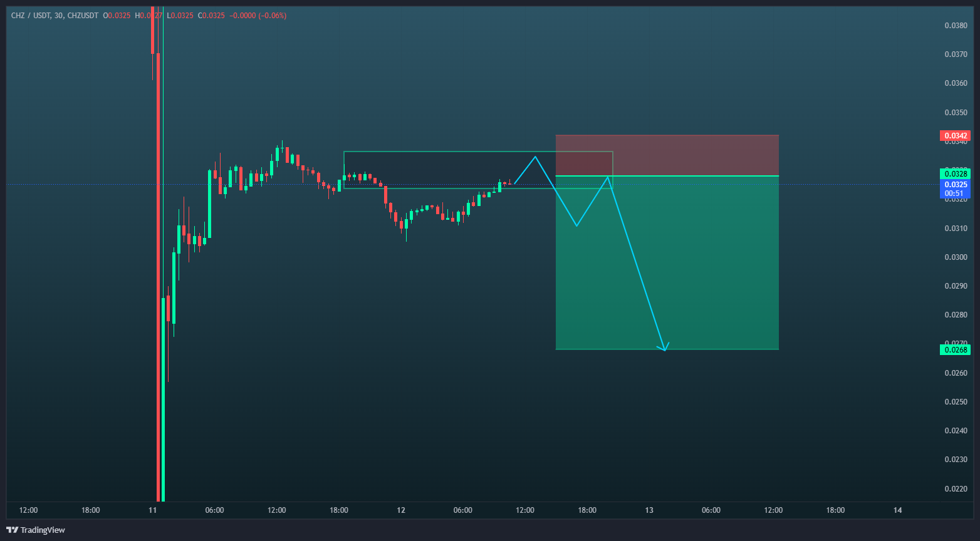This screenshot has height=541, width=980.
Task: Click the green 0.0328 entry price label
Action: click(954, 173)
